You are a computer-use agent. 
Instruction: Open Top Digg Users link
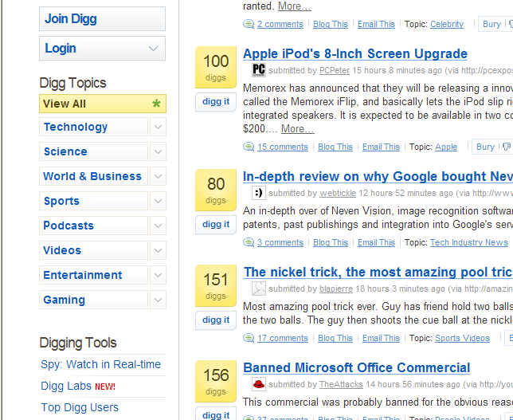click(x=80, y=407)
